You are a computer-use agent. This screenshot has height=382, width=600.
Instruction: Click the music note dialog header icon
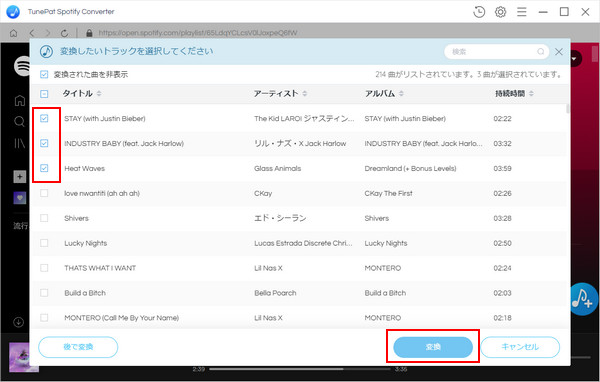[46, 51]
